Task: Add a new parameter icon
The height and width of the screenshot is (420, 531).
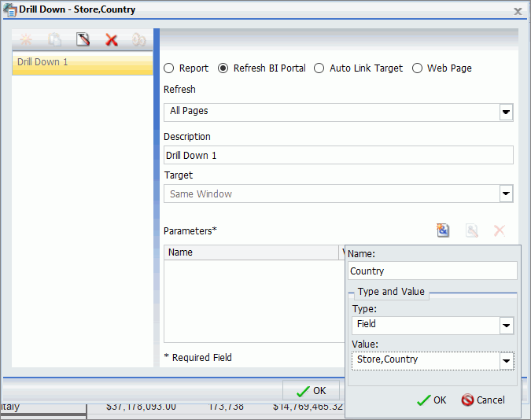Action: (x=443, y=230)
